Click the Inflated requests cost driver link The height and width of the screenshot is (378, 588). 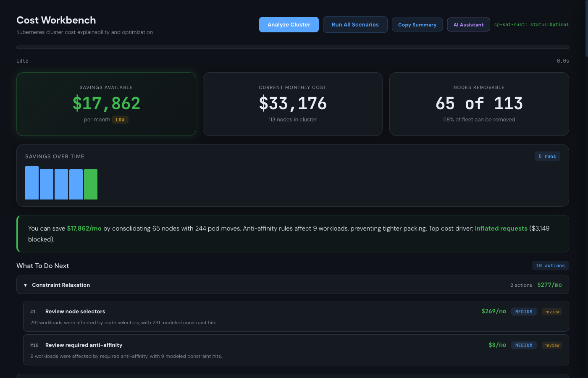[x=501, y=228]
